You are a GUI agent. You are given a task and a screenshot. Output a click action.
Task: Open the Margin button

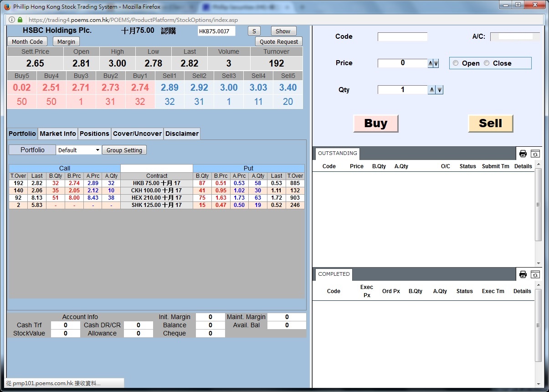67,41
